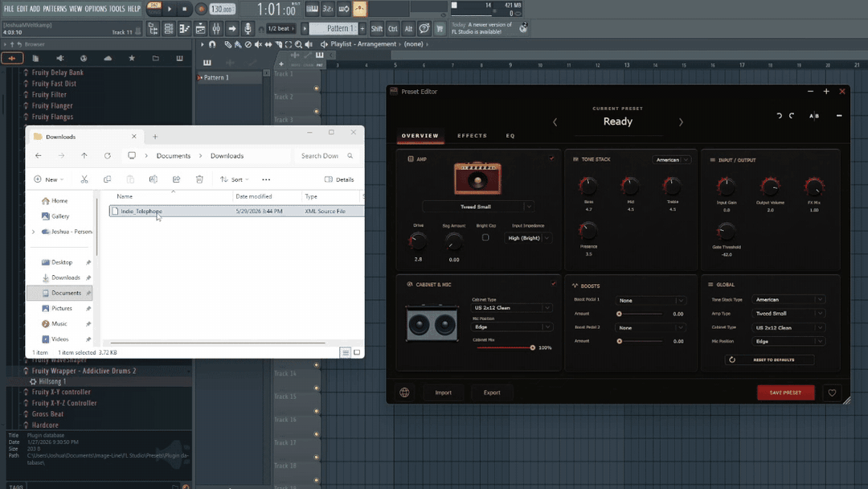This screenshot has width=868, height=489.
Task: Open the Mic Position dropdown in Cabinet & Mic
Action: click(x=511, y=327)
